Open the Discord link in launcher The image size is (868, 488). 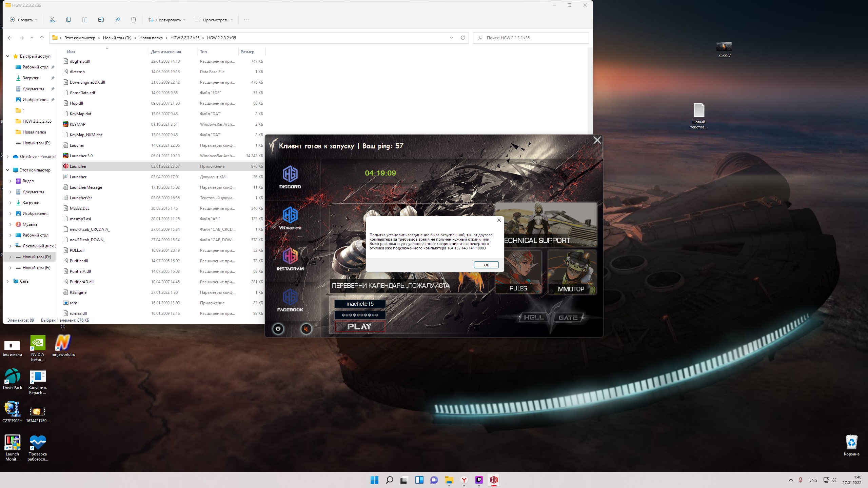click(290, 177)
